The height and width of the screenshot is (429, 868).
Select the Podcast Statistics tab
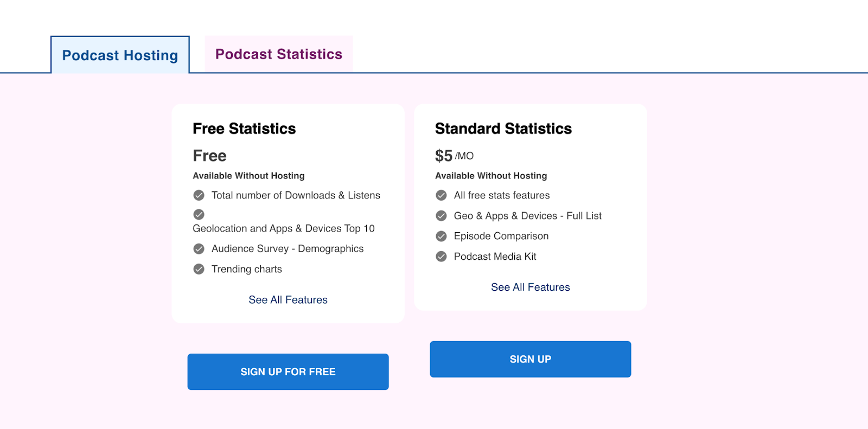coord(278,54)
